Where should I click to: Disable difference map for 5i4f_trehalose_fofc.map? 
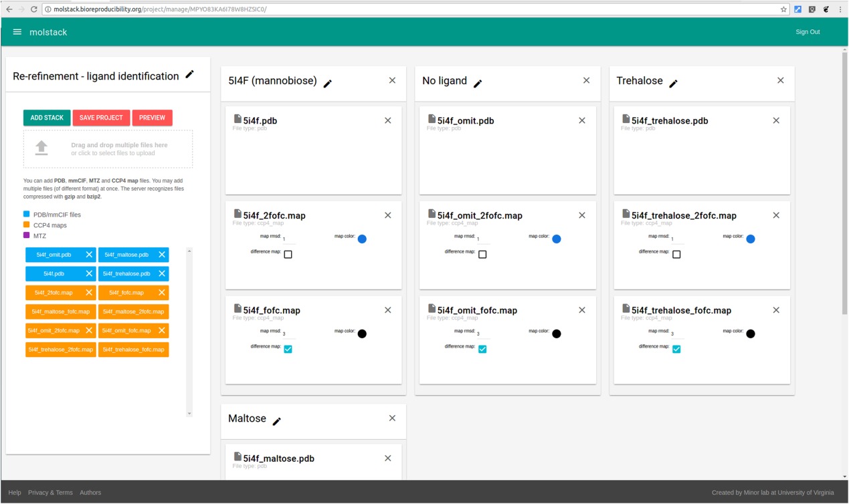click(x=676, y=349)
